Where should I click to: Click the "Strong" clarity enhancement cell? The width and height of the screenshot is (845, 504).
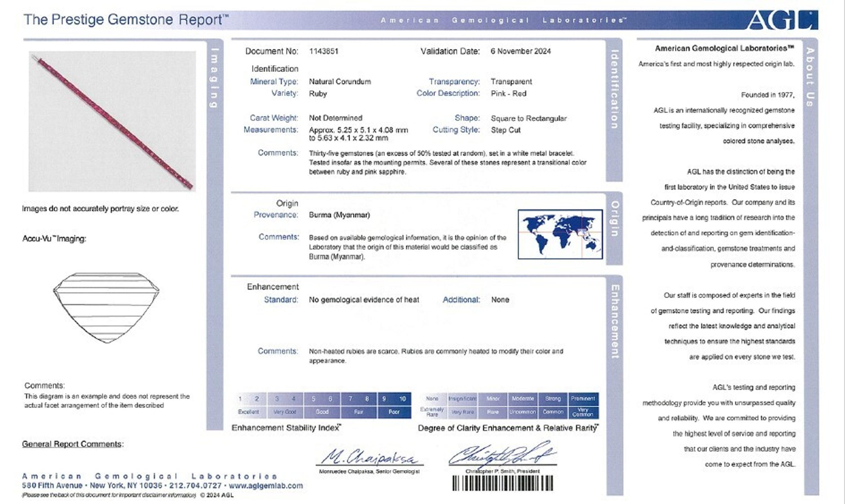pyautogui.click(x=553, y=399)
